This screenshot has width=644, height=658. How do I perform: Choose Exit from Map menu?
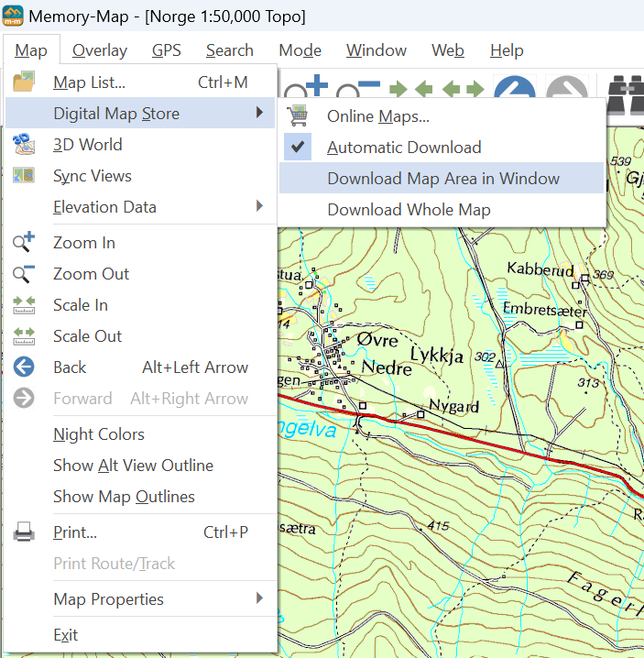(140, 634)
